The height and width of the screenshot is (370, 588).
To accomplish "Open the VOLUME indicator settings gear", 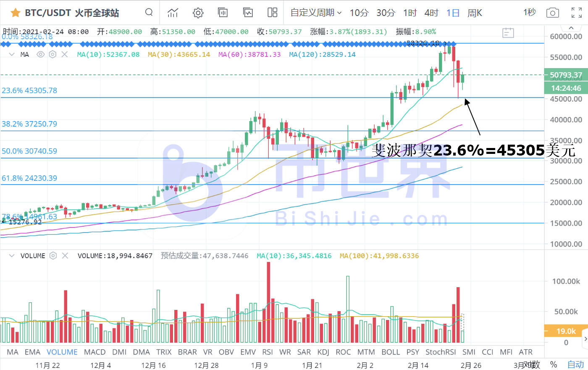I will pos(53,255).
